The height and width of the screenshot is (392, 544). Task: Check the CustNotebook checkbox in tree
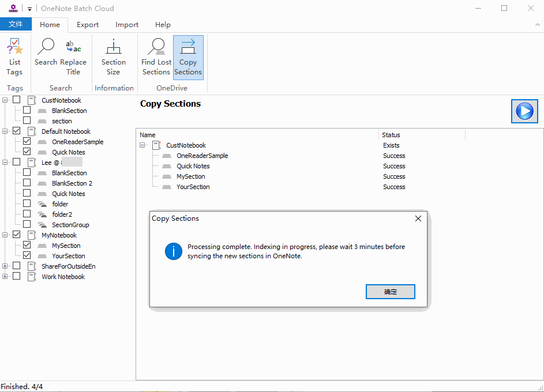point(17,100)
